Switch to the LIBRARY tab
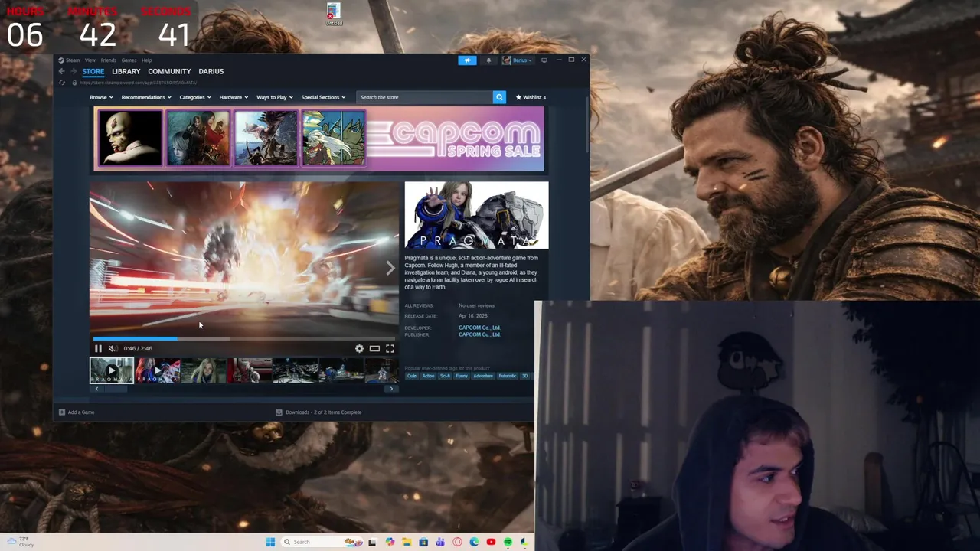980x551 pixels. point(126,71)
